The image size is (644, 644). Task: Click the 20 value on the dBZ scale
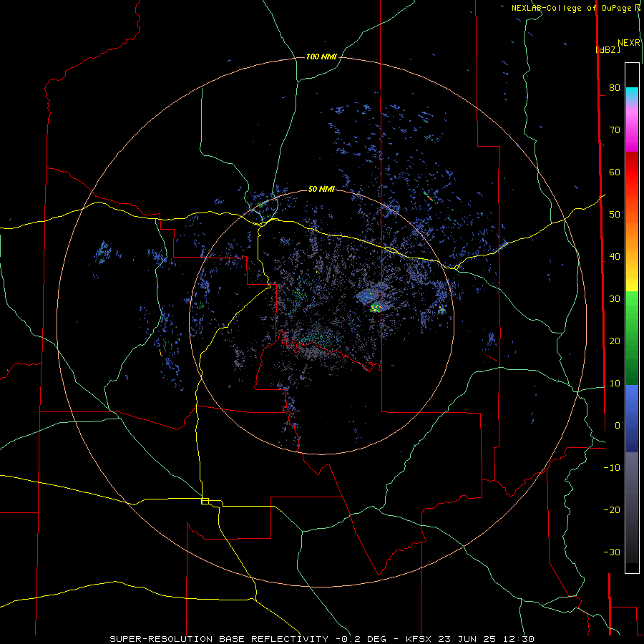coord(615,341)
